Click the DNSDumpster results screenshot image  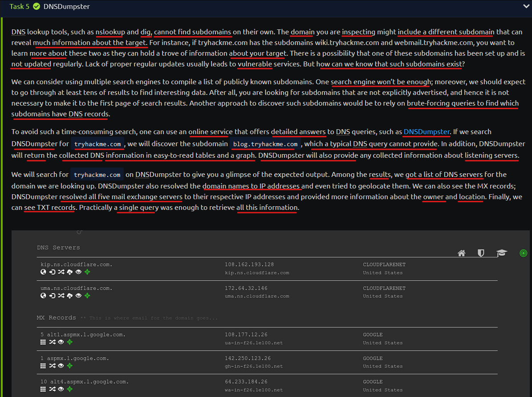[x=270, y=314]
